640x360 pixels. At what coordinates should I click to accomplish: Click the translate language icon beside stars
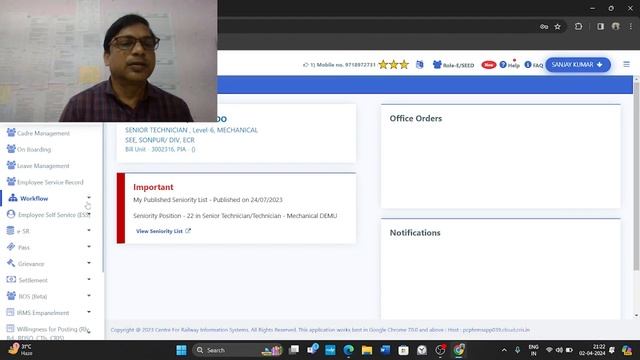tap(420, 64)
